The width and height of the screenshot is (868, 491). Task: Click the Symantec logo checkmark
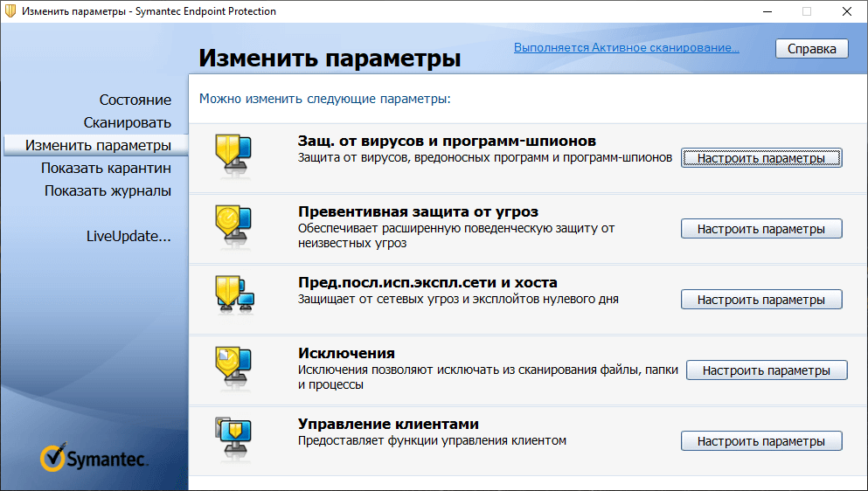[53, 457]
